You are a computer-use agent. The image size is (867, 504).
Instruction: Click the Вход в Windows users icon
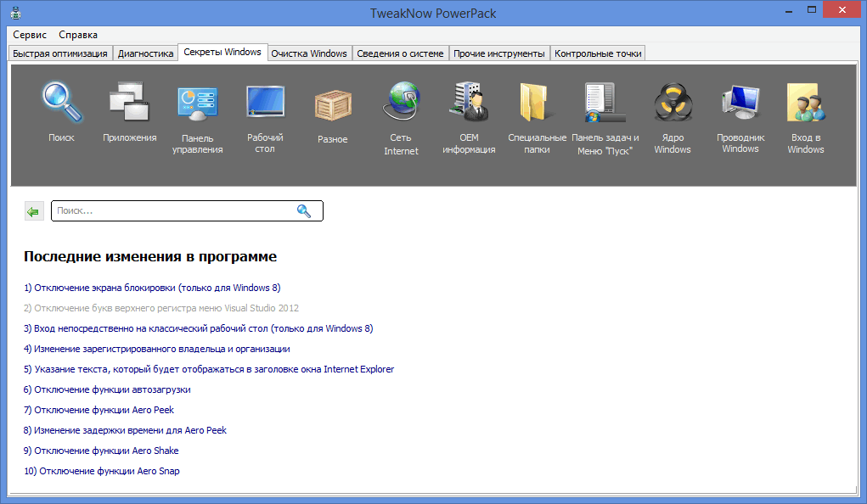coord(806,102)
